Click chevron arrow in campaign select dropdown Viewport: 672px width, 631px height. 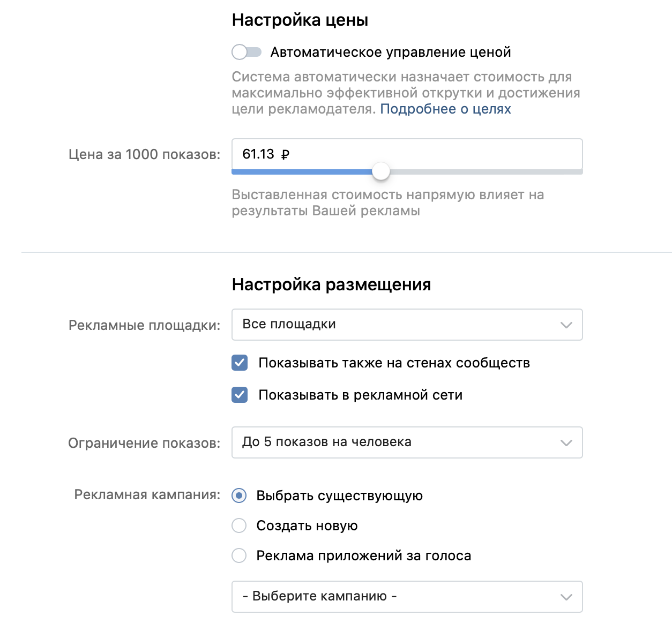tap(566, 597)
